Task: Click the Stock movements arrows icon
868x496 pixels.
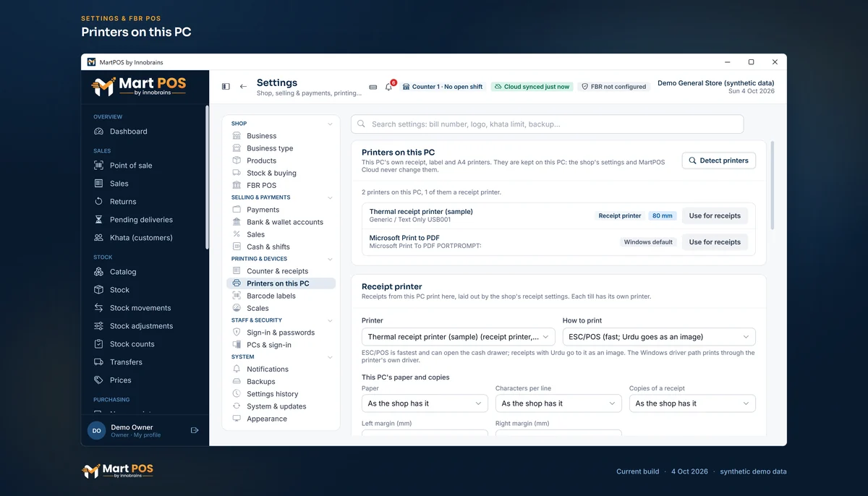Action: 98,308
